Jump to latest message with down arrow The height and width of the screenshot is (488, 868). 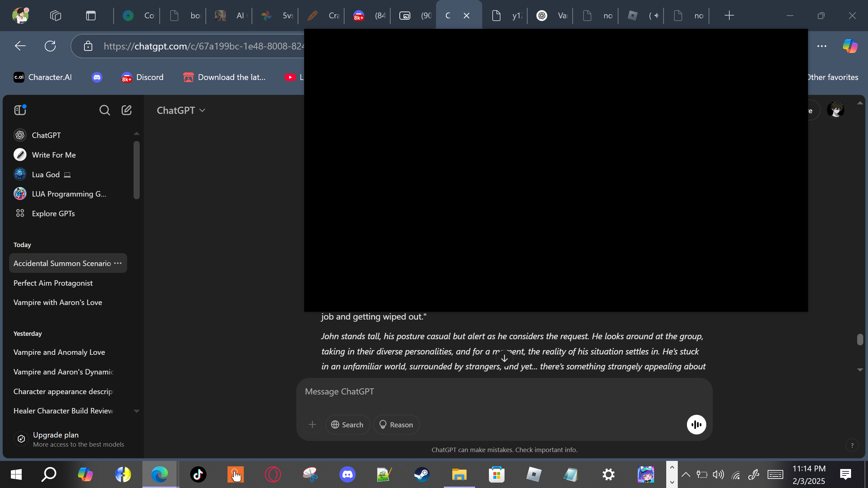click(x=505, y=358)
